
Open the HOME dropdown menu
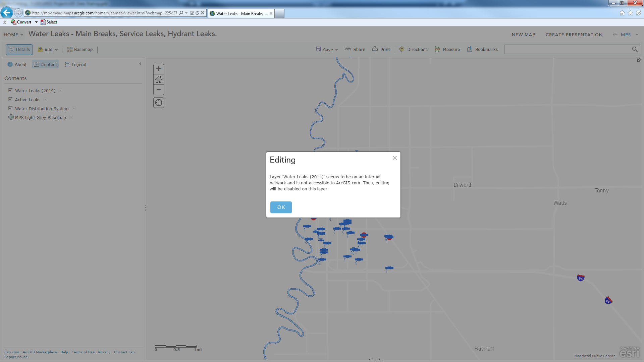coord(13,35)
